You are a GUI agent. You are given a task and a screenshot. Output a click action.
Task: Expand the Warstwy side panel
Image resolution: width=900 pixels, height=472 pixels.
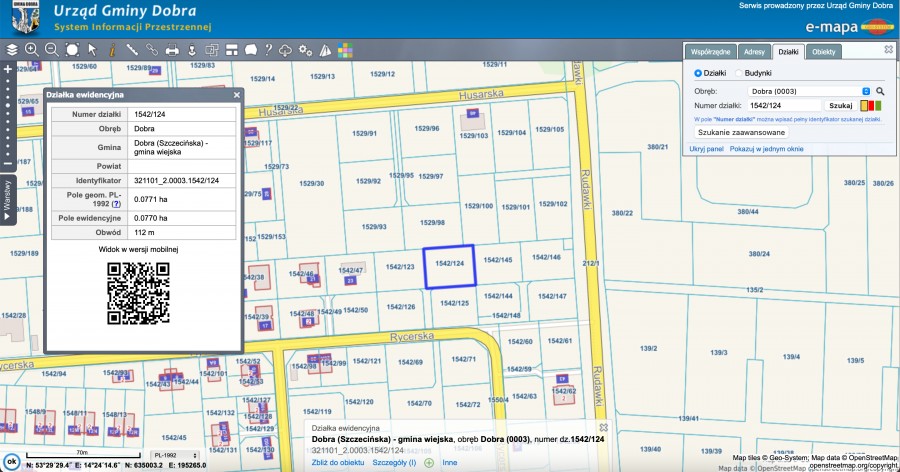(7, 200)
